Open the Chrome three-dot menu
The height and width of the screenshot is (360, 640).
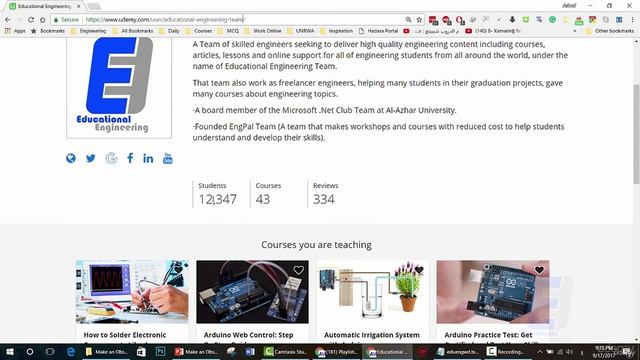(x=632, y=20)
